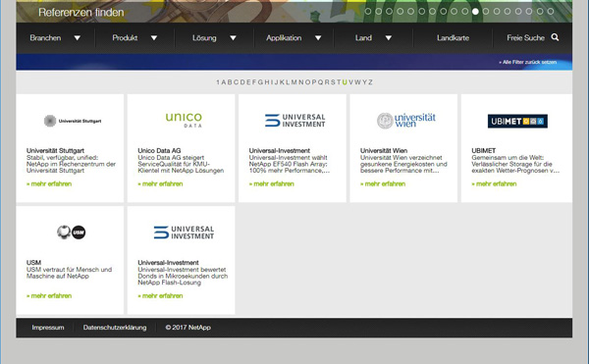Filter references by letter S
Image resolution: width=589 pixels, height=364 pixels.
(333, 82)
